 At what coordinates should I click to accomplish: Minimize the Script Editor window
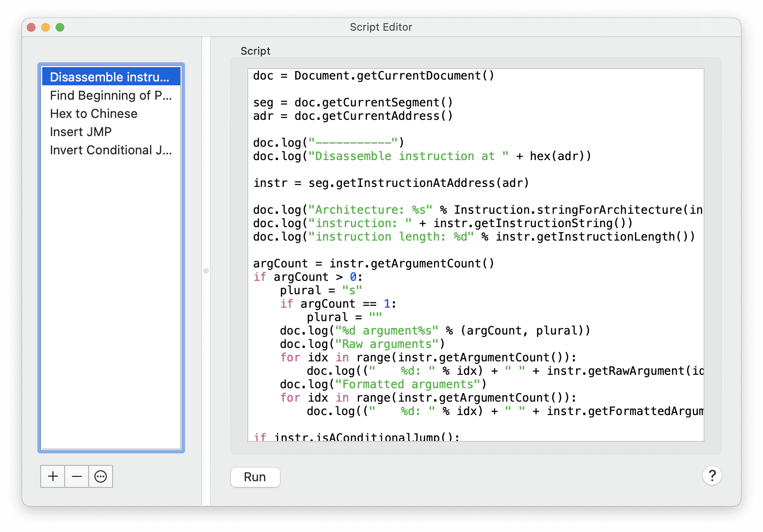coord(46,27)
